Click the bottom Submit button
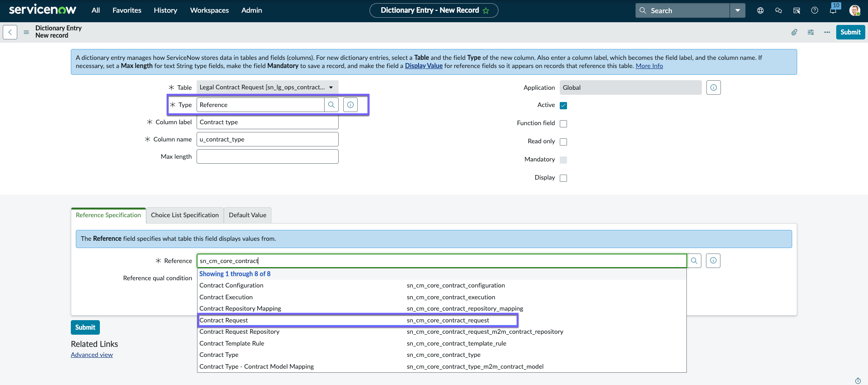The image size is (868, 385). [x=85, y=327]
